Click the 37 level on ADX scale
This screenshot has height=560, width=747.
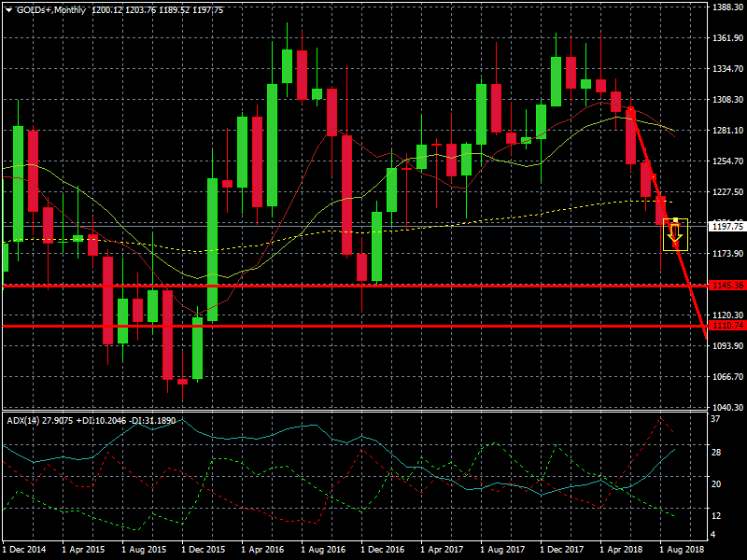pyautogui.click(x=714, y=421)
